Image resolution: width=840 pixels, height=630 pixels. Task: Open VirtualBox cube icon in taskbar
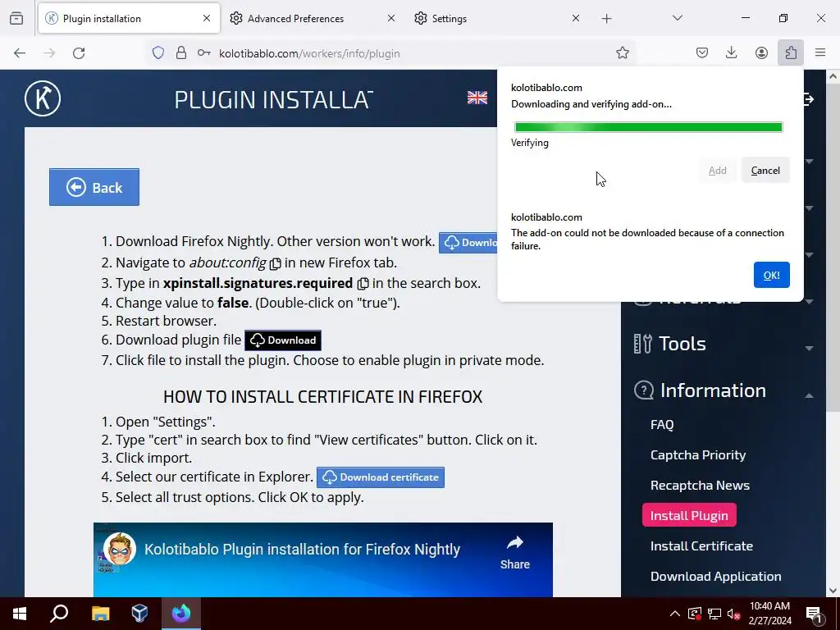(x=139, y=614)
